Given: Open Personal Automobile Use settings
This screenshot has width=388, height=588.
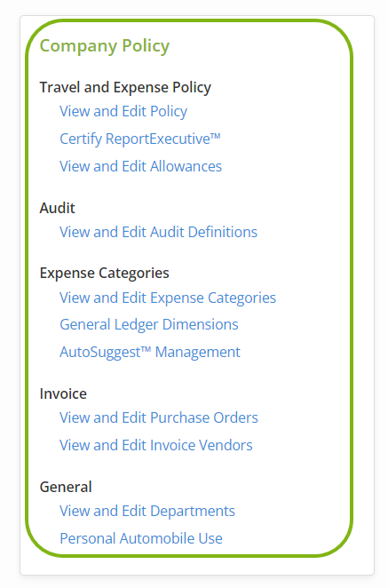Looking at the screenshot, I should [x=141, y=538].
